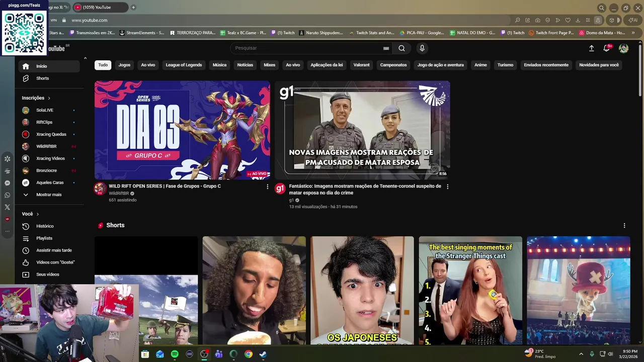This screenshot has height=362, width=644.
Task: Select the Música filter chip
Action: pos(219,65)
